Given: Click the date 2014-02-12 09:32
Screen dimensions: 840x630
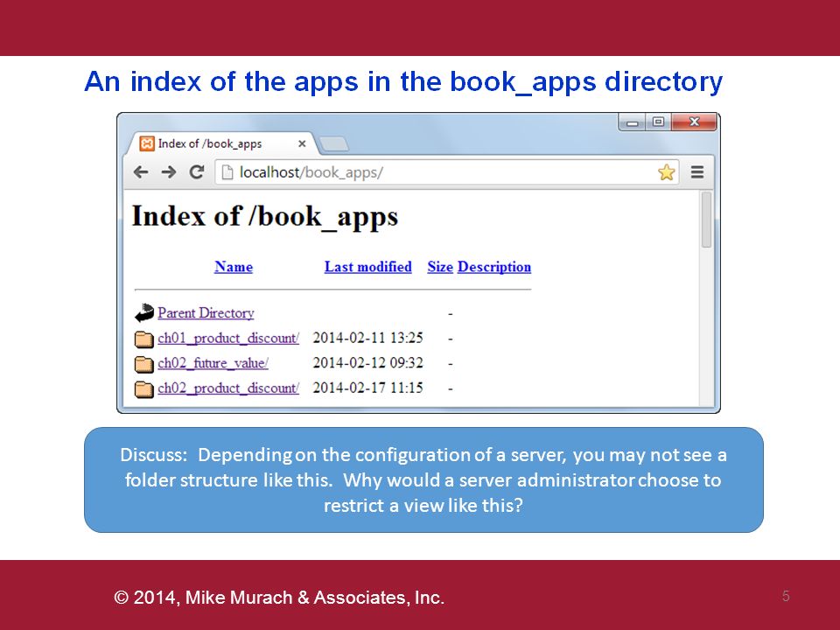Looking at the screenshot, I should click(x=368, y=363).
